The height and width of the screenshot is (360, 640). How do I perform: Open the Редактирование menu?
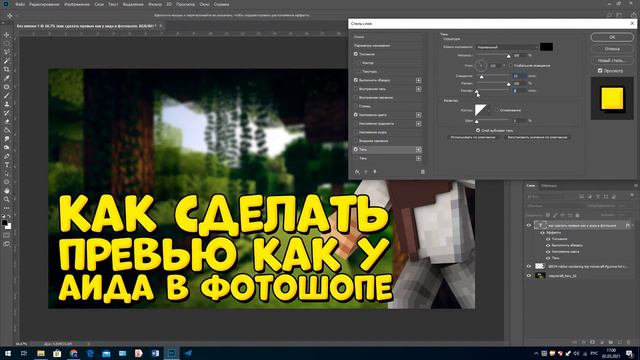(x=44, y=4)
